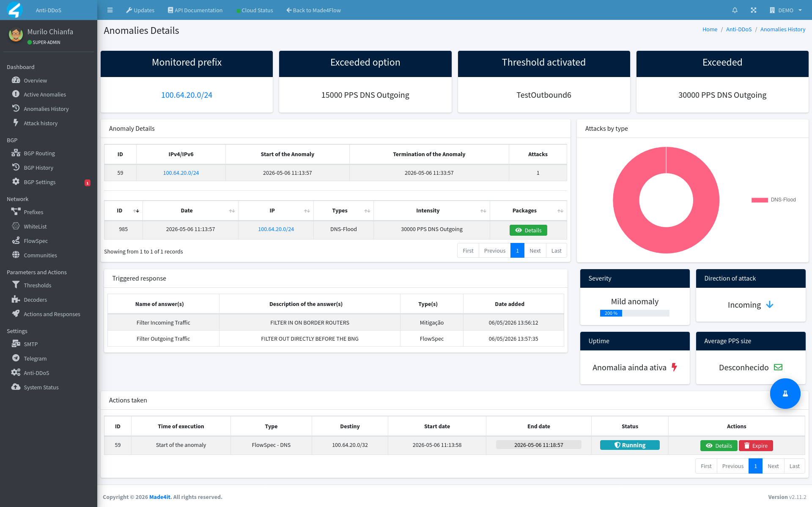Open the monitored prefix 100.64.20.0/24 link
This screenshot has width=812, height=507.
click(x=187, y=95)
